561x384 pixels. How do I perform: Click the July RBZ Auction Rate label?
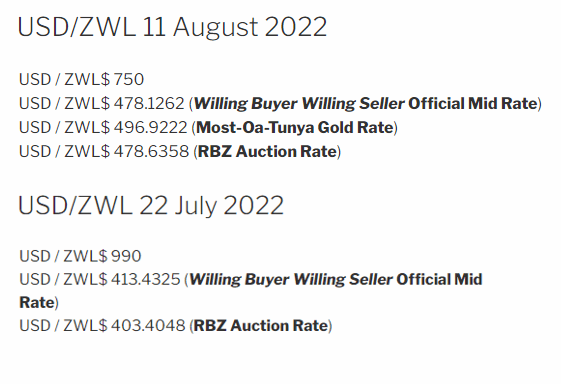point(261,326)
